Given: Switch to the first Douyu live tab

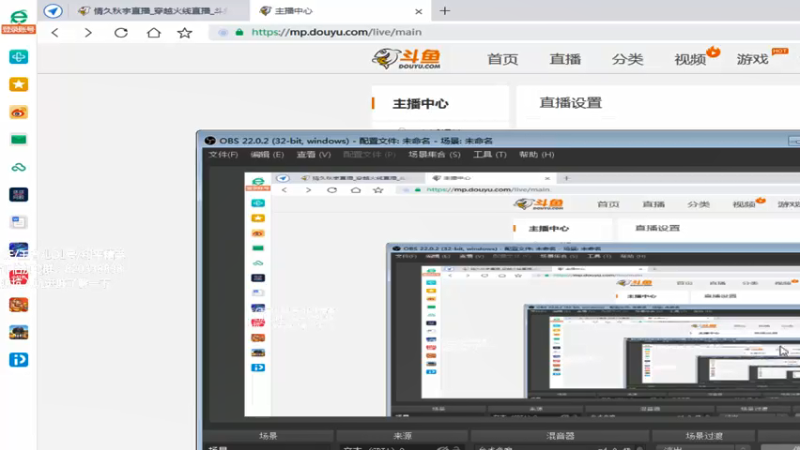Looking at the screenshot, I should (x=158, y=11).
